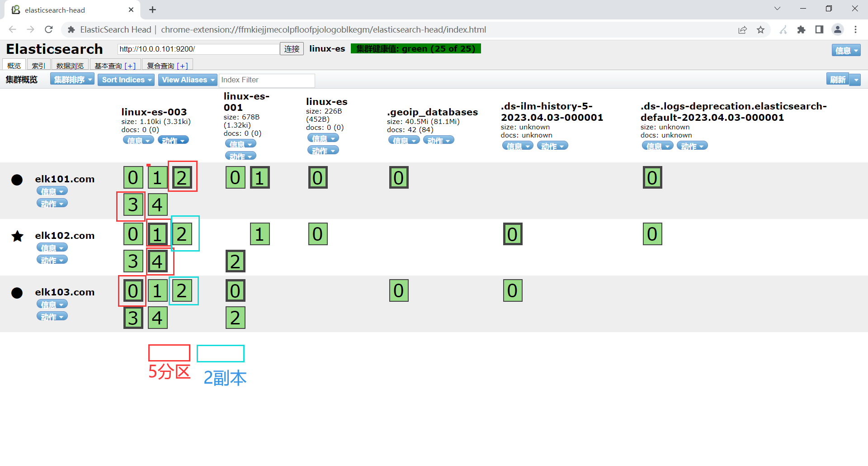
Task: Open a new browser tab
Action: (153, 10)
